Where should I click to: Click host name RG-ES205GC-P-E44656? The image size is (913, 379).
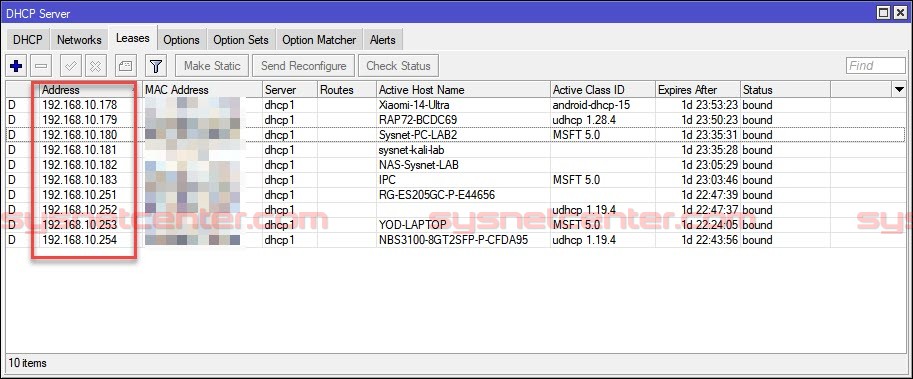tap(437, 195)
